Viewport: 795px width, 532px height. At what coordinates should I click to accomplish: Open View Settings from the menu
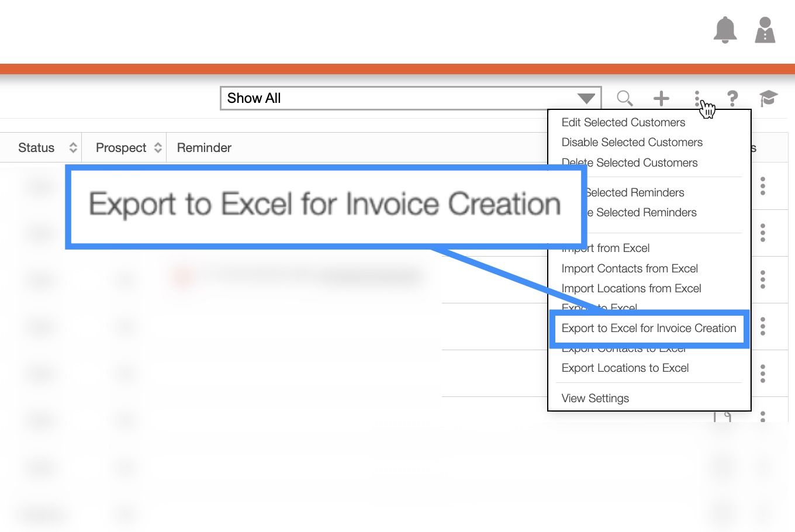595,398
